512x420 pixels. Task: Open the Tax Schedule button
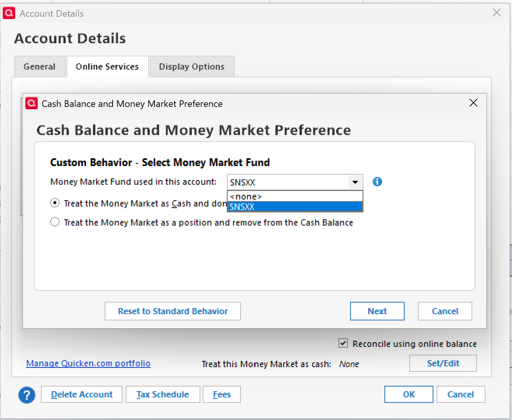tap(163, 394)
